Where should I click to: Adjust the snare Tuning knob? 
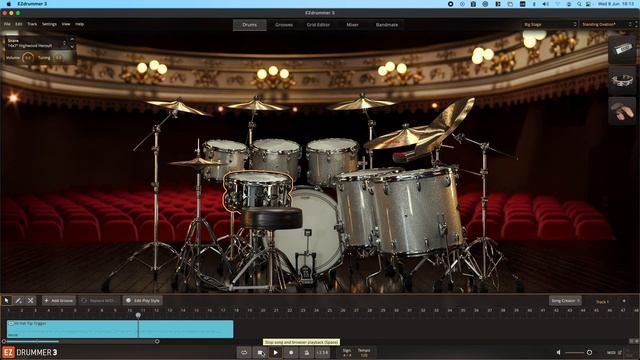pyautogui.click(x=58, y=58)
